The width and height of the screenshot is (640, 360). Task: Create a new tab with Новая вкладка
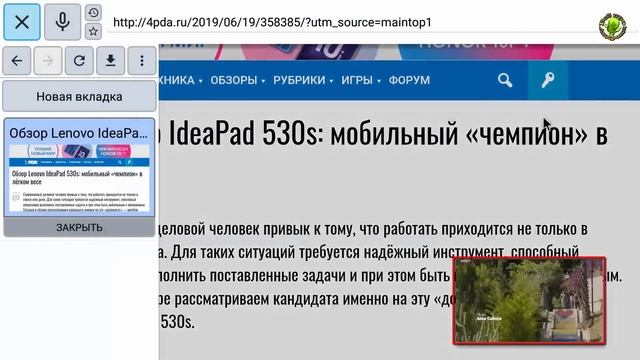click(79, 96)
